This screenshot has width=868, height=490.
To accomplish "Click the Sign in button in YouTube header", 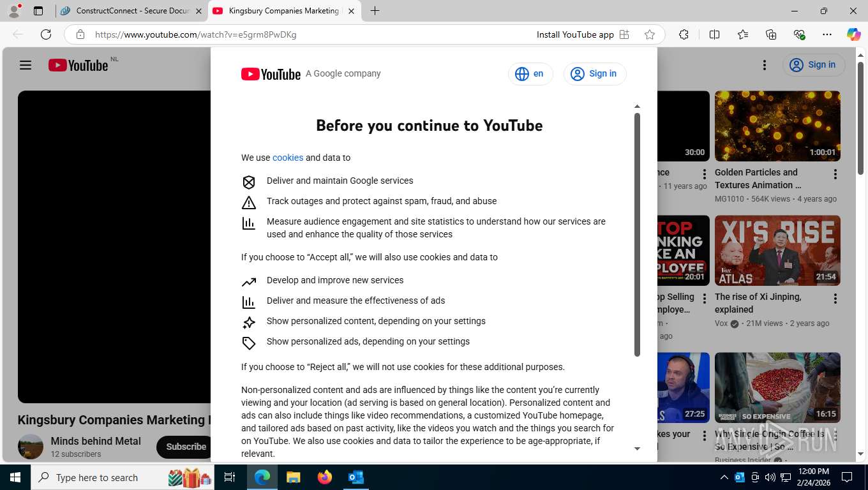I will point(814,64).
